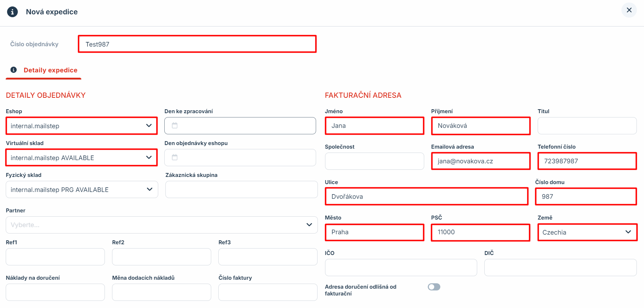Click the Číslo objednávky input field
Viewport: 644px width, 308px height.
(x=197, y=44)
